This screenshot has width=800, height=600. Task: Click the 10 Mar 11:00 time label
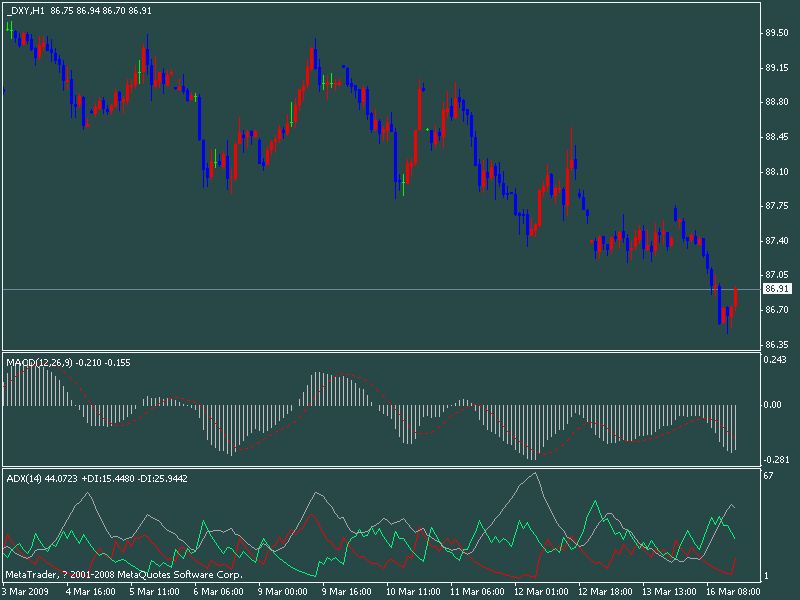(x=413, y=592)
